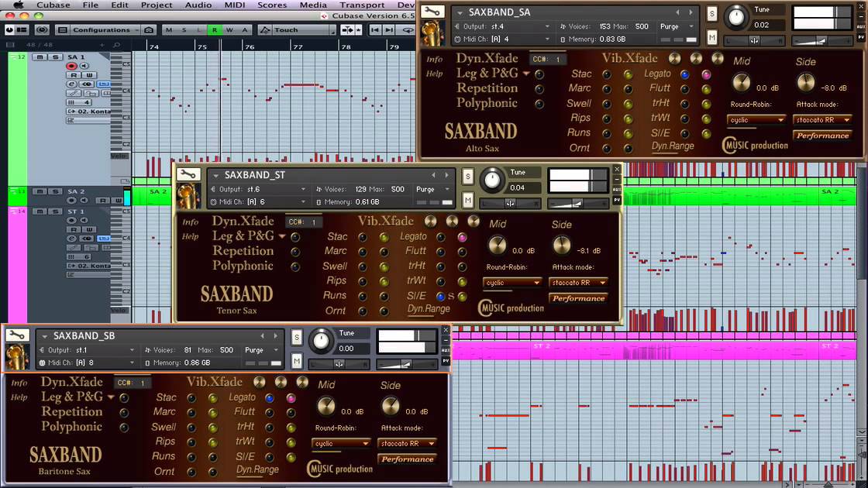Open the wrench edit icon in SAXBAND_SB
This screenshot has height=488, width=868.
coord(16,335)
